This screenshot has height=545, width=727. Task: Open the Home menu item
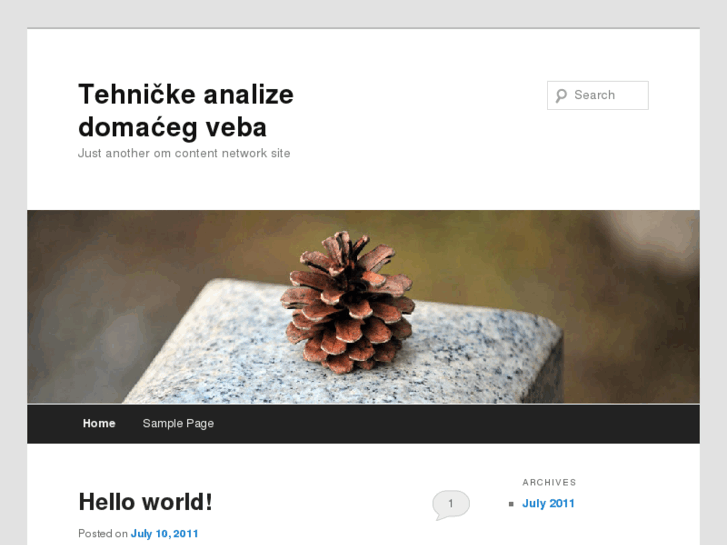99,423
